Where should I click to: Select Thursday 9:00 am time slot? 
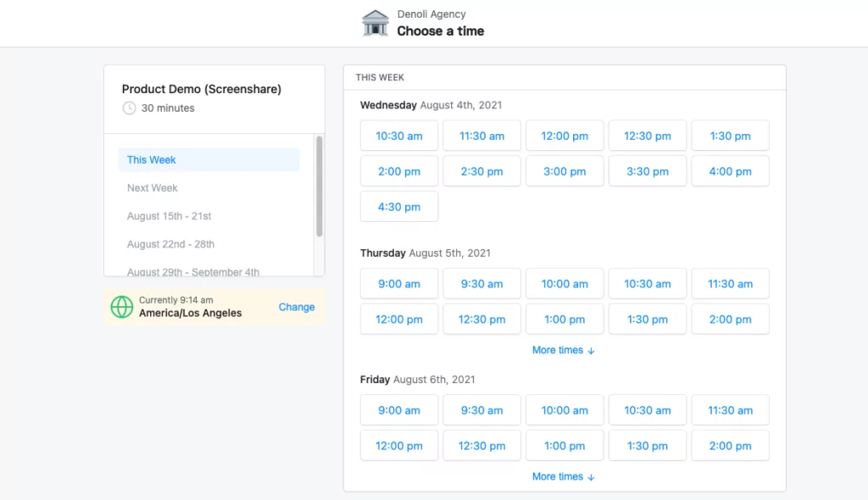pyautogui.click(x=399, y=284)
